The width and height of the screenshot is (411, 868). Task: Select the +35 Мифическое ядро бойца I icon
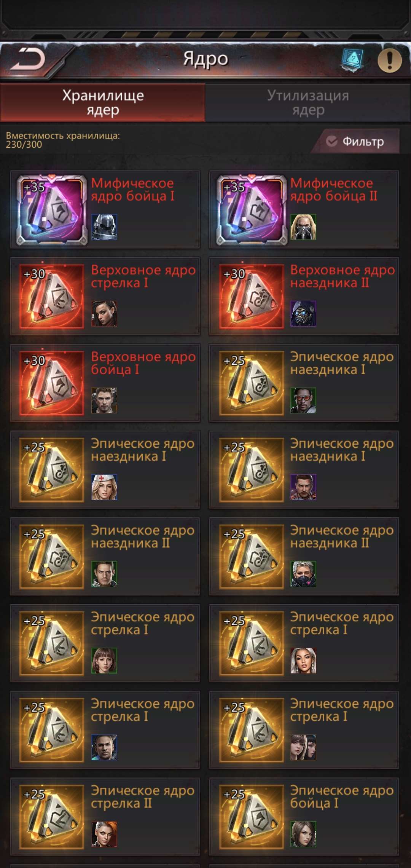click(52, 210)
